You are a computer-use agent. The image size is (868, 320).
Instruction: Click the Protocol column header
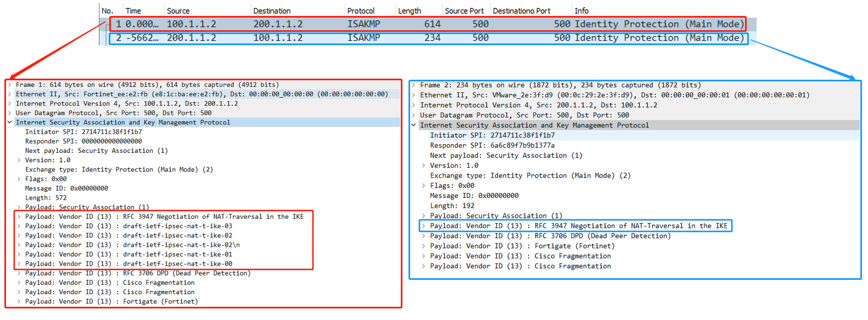pos(361,11)
